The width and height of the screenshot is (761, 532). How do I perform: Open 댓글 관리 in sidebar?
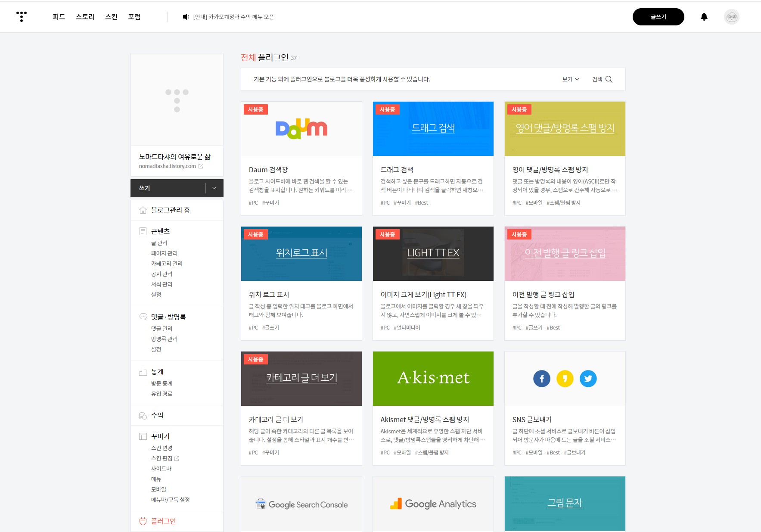click(x=162, y=329)
